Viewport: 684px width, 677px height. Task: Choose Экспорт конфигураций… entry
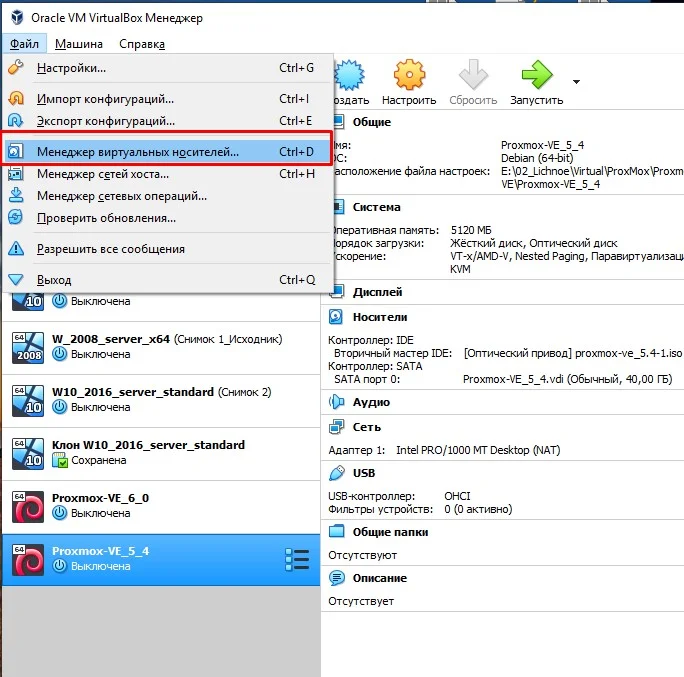168,121
